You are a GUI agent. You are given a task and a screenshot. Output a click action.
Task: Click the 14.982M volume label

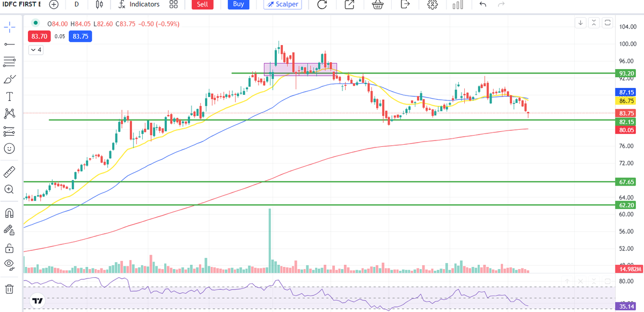[x=628, y=269]
